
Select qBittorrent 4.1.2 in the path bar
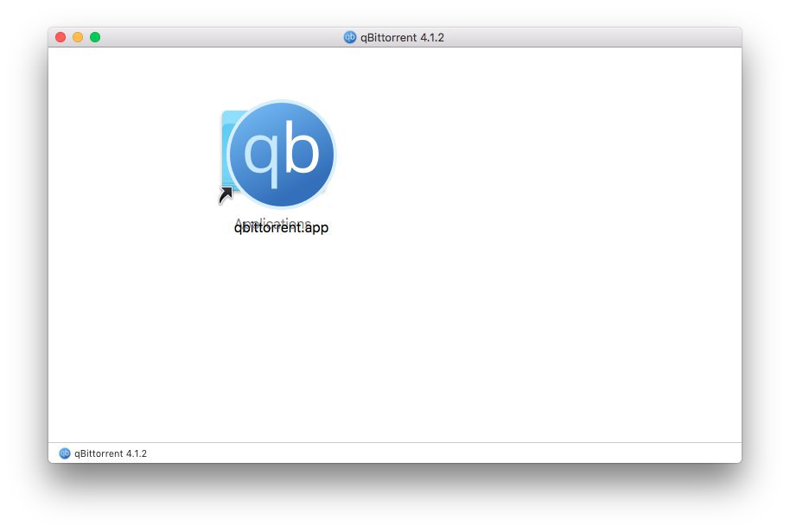[x=111, y=453]
